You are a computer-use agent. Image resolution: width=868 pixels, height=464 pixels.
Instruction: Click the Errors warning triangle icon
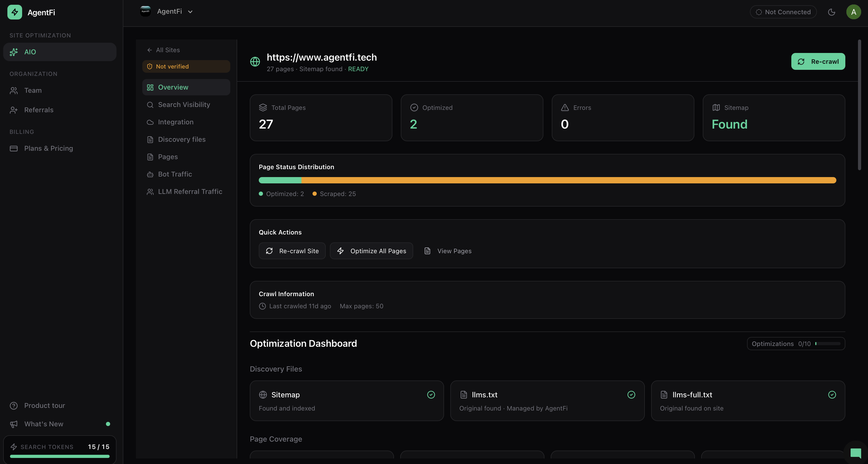pos(565,108)
